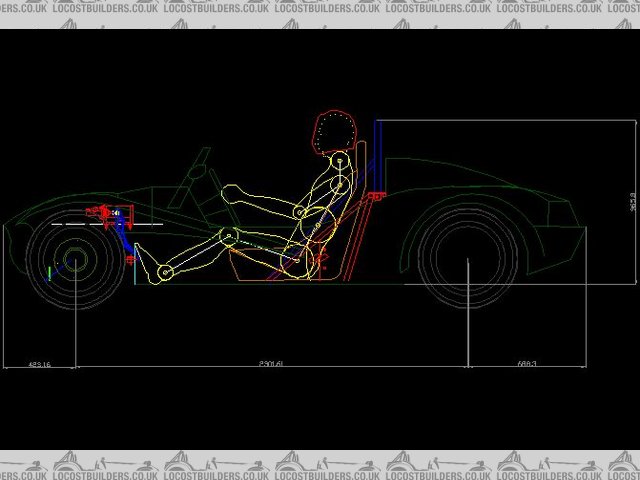The image size is (640, 480).
Task: Select the front wheel hub center
Action: (74, 263)
